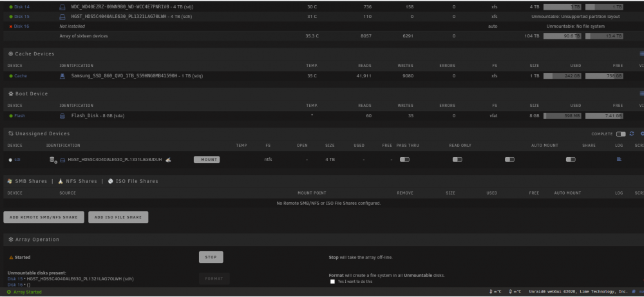Open the SMB Shares tab heading

31,181
